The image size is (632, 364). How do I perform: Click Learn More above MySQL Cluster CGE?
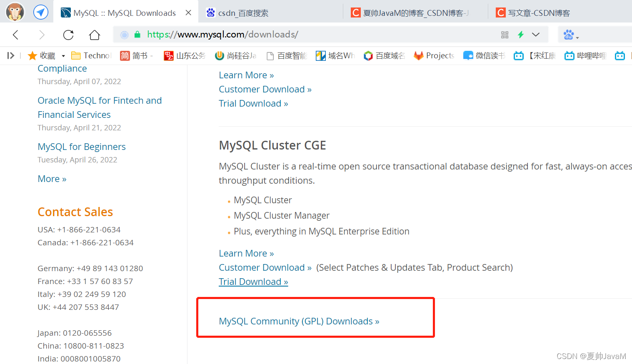(246, 75)
